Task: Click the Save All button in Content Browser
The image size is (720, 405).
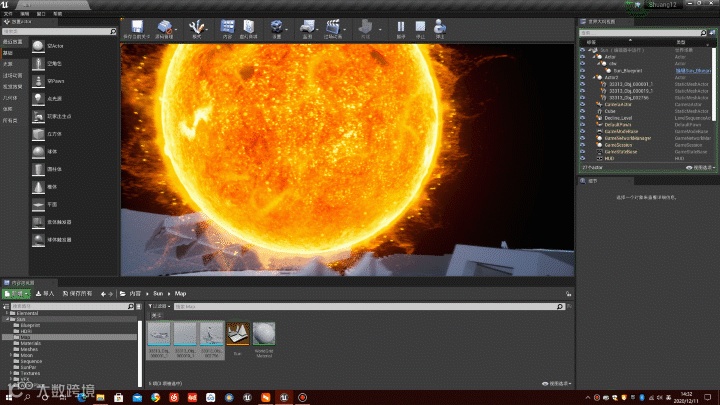Action: [x=76, y=293]
